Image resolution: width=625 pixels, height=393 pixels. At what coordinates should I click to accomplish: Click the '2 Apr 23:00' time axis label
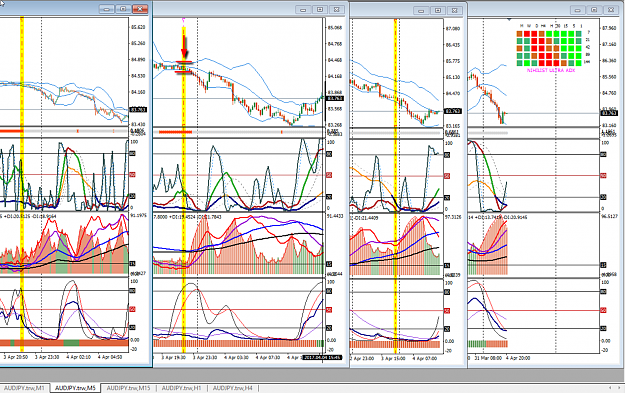[362, 358]
